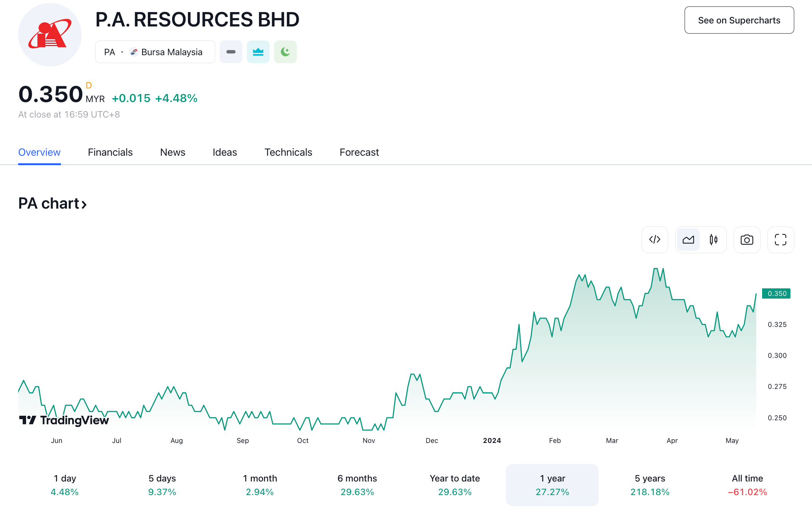Open chart in fullscreen mode
The height and width of the screenshot is (514, 812).
point(780,240)
